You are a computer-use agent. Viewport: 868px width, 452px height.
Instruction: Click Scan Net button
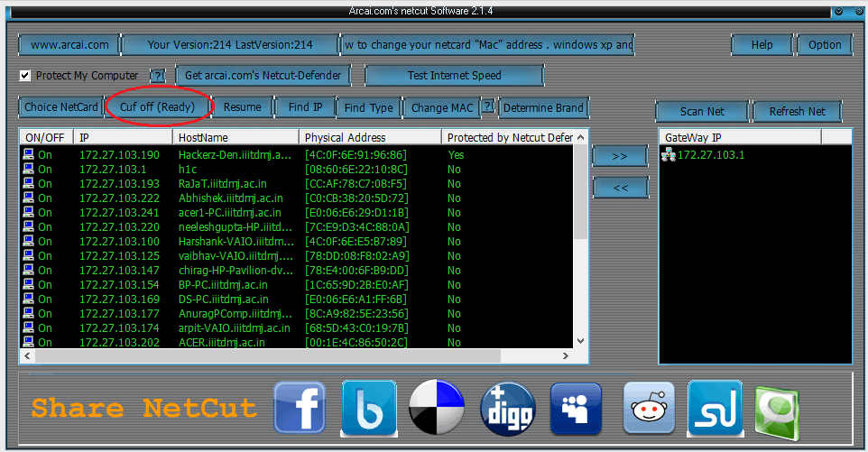[x=702, y=111]
